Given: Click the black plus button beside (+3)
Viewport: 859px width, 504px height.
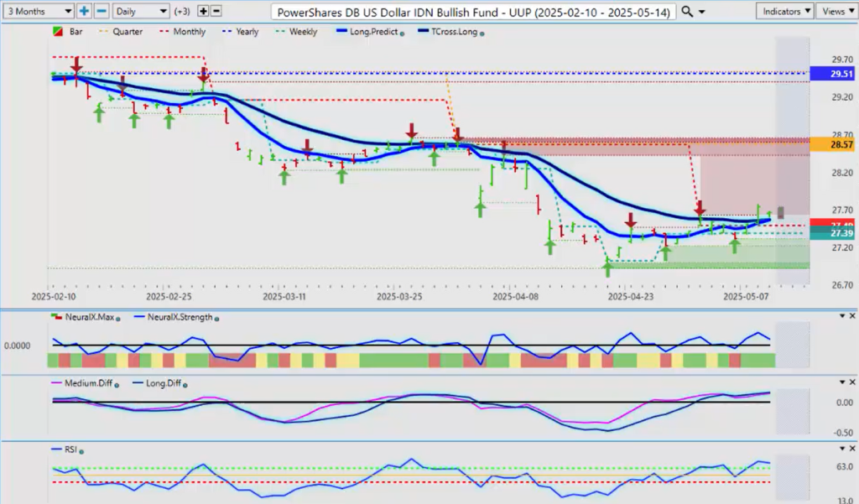Looking at the screenshot, I should 203,11.
